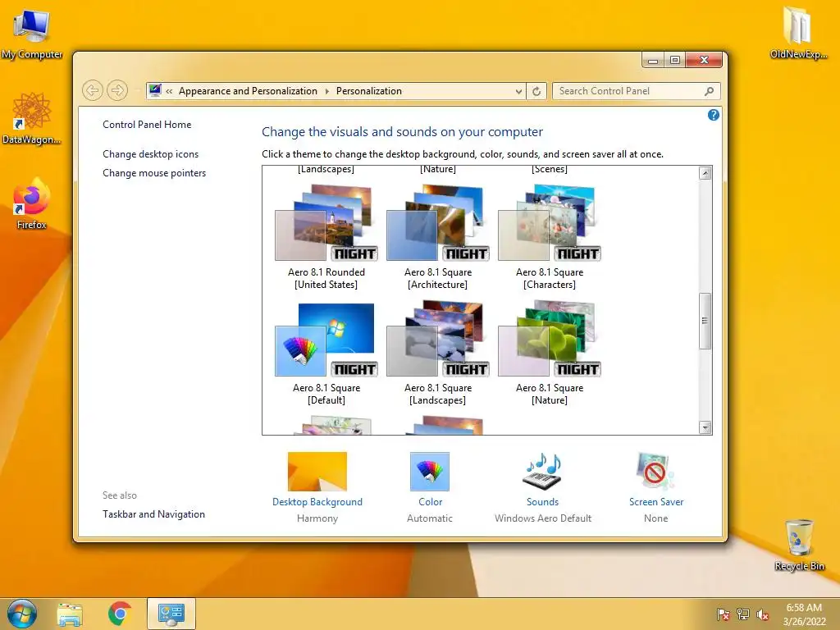Viewport: 840px width, 630px height.
Task: Select Aero 8.1 Square [Default] theme
Action: click(x=326, y=354)
